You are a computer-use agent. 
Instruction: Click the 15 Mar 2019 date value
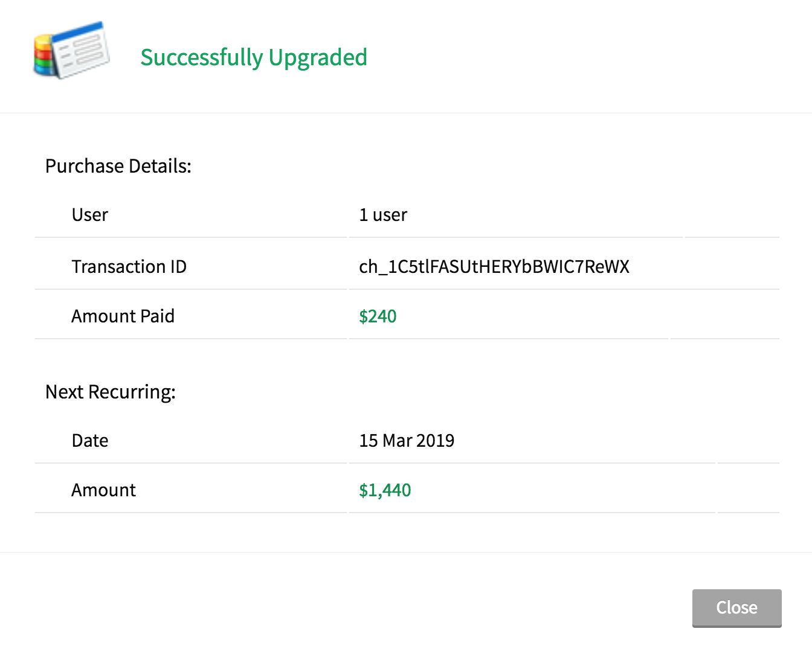[407, 441]
